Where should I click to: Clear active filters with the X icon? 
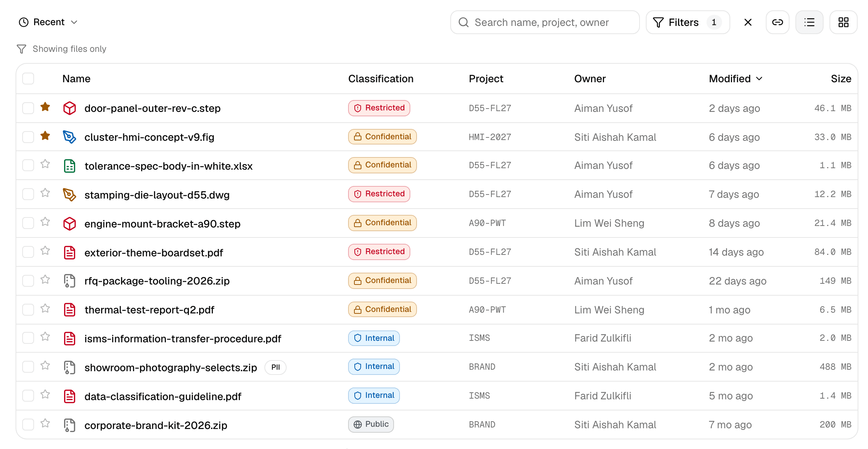coord(748,22)
